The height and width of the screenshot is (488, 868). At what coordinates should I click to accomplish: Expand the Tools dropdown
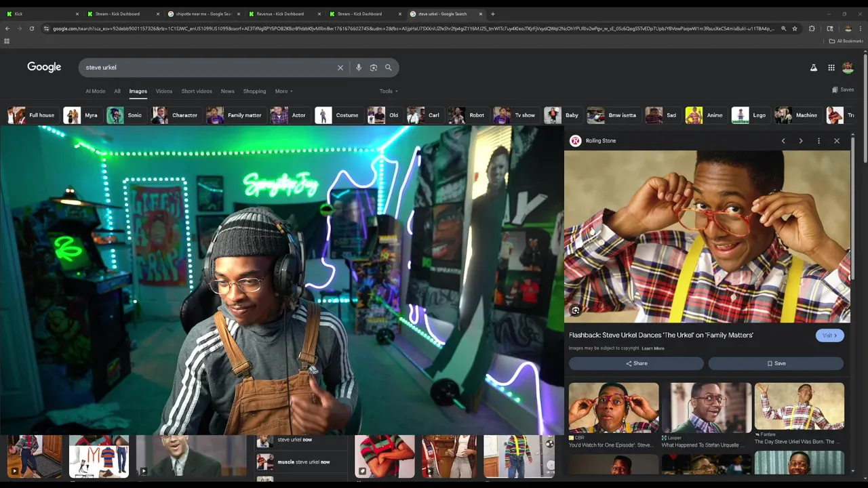coord(389,91)
